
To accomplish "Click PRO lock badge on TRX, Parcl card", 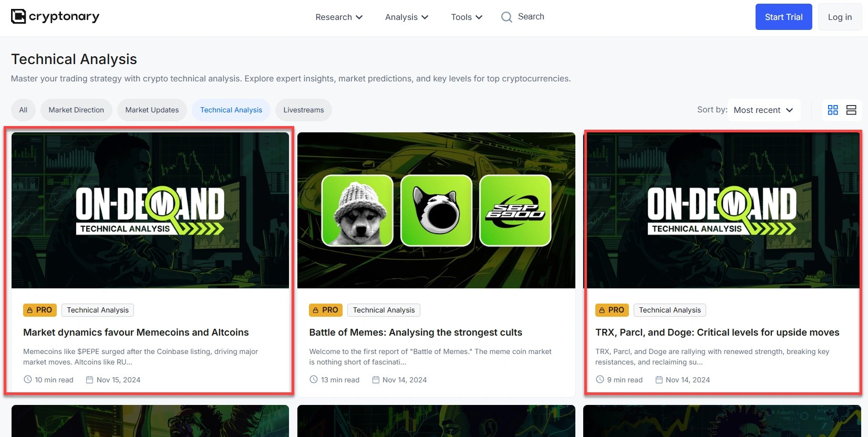I will pyautogui.click(x=612, y=310).
